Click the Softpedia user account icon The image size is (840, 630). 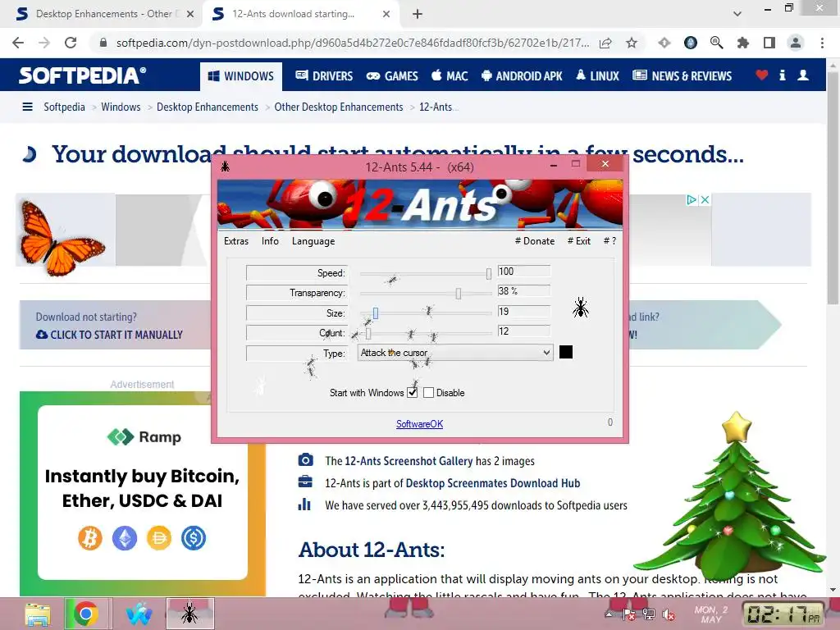pos(803,75)
